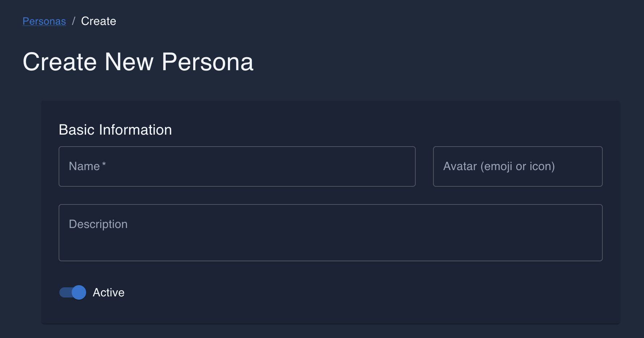Image resolution: width=644 pixels, height=338 pixels.
Task: Click the Basic Information section title
Action: (115, 130)
